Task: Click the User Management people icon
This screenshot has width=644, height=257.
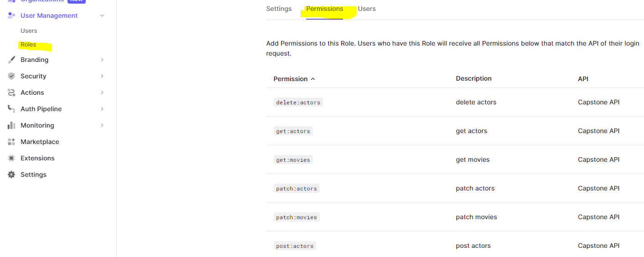Action: click(x=11, y=15)
